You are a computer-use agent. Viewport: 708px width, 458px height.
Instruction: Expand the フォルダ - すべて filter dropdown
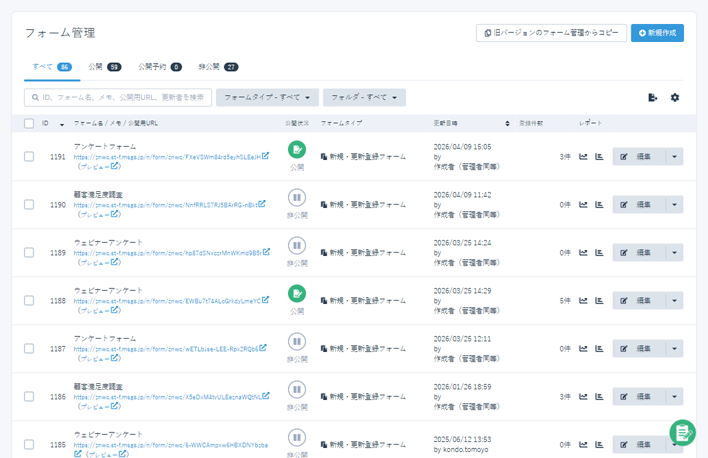point(364,98)
